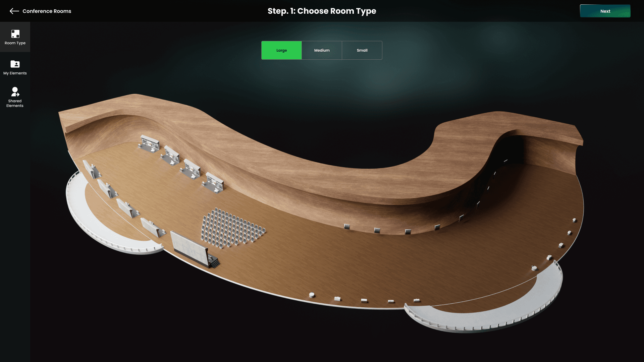Open the My Elements panel
The width and height of the screenshot is (644, 362).
tap(15, 67)
